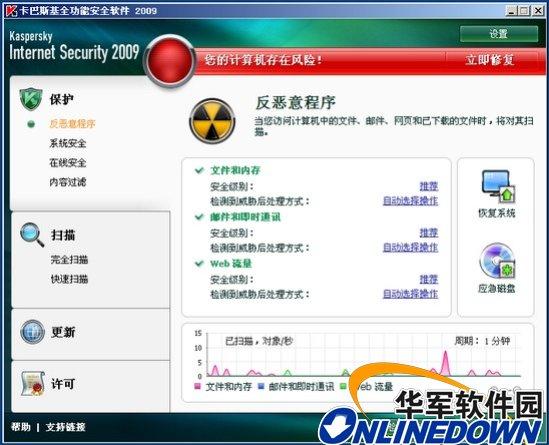
Task: Click the magnifying glass scan icon
Action: coord(32,235)
